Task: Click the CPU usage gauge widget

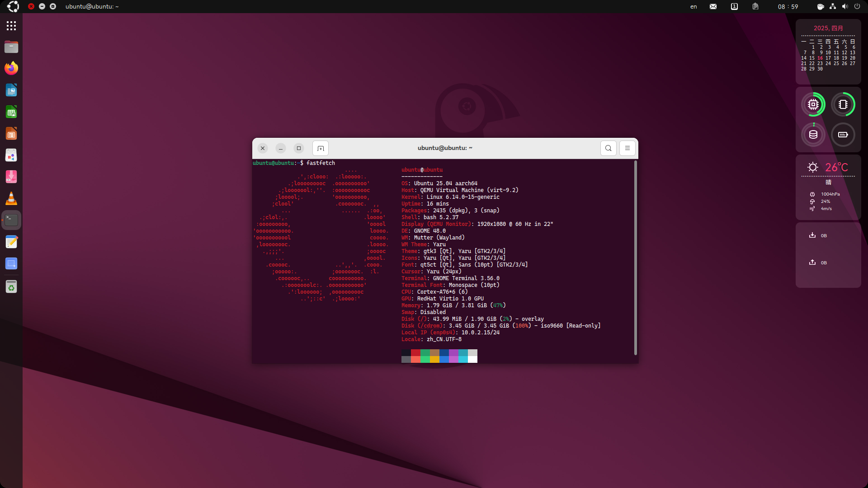Action: pos(813,104)
